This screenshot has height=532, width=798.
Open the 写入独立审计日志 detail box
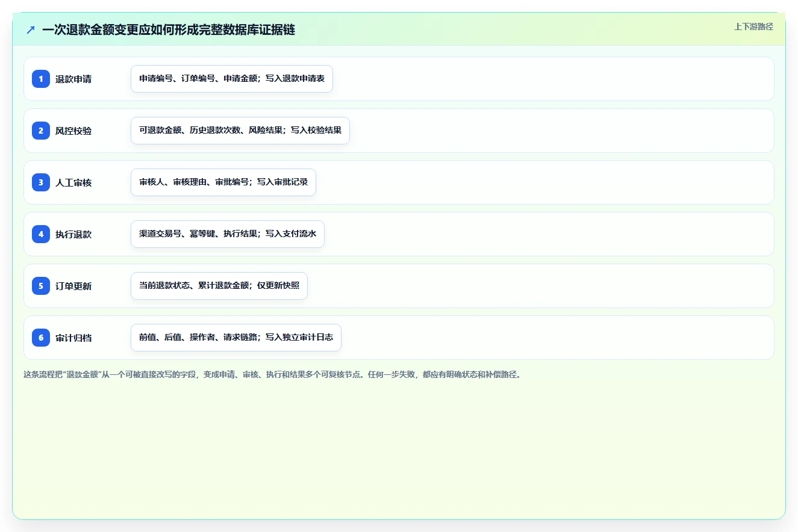pos(236,338)
